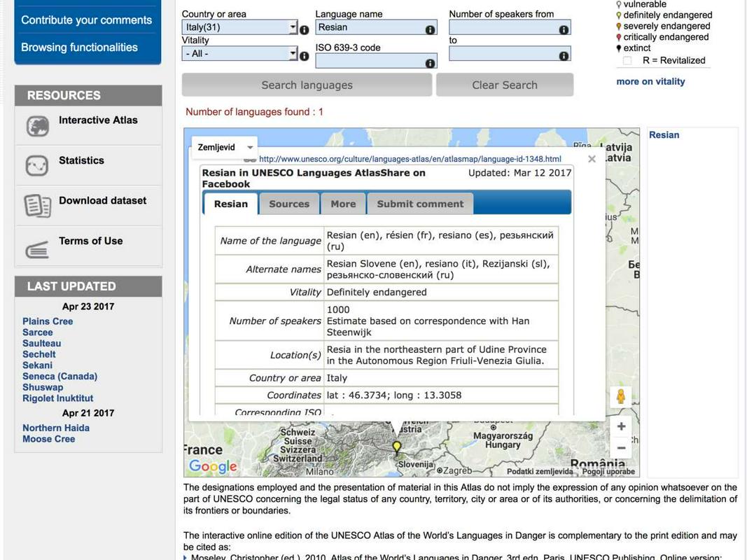Click the info icon in the 'to' field
This screenshot has width=747, height=560.
[564, 56]
